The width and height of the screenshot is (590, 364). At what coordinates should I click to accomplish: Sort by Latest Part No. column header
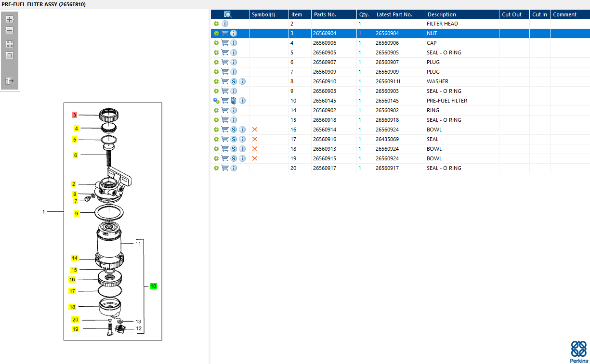399,14
